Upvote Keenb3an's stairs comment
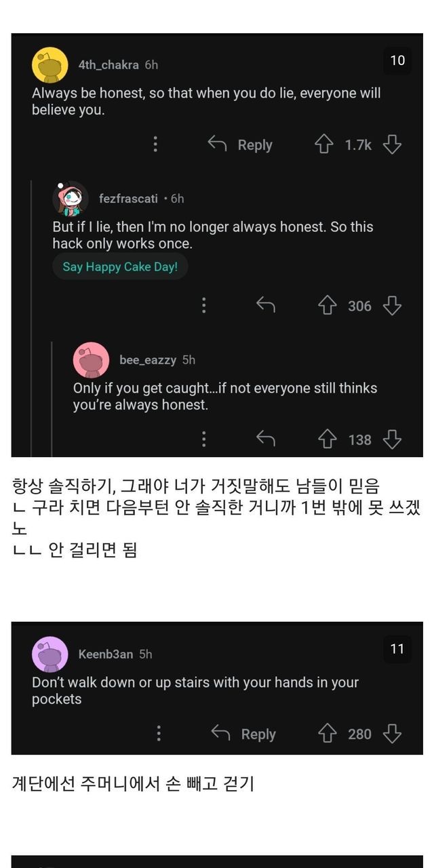The width and height of the screenshot is (434, 868). tap(328, 734)
